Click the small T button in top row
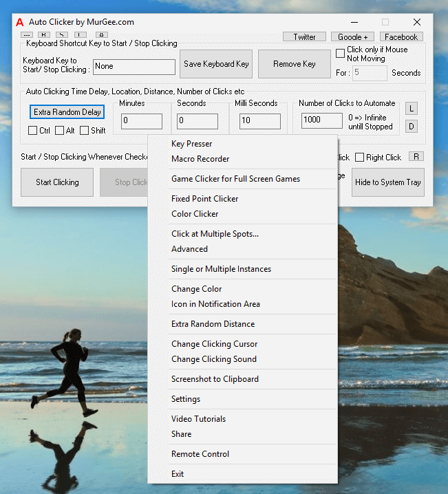 (x=81, y=34)
